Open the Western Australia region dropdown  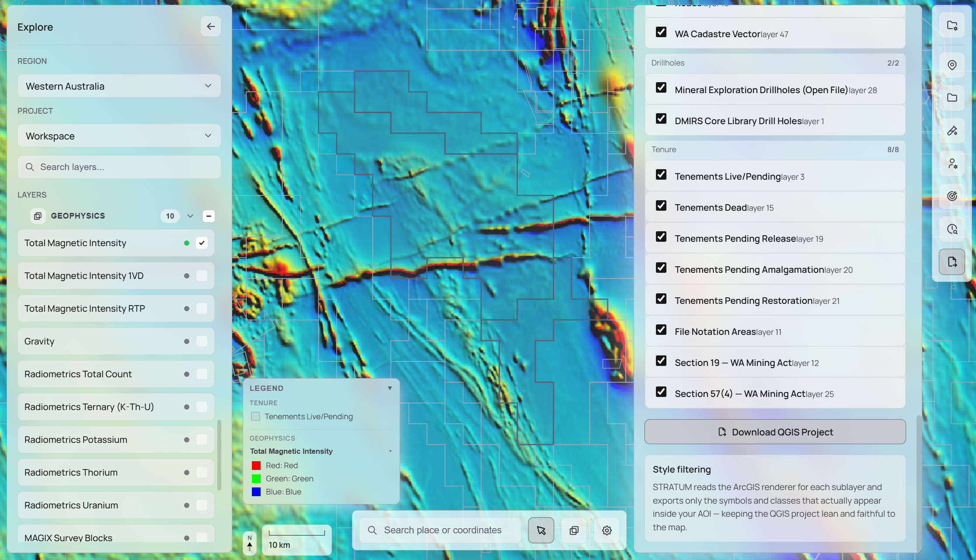(x=119, y=86)
